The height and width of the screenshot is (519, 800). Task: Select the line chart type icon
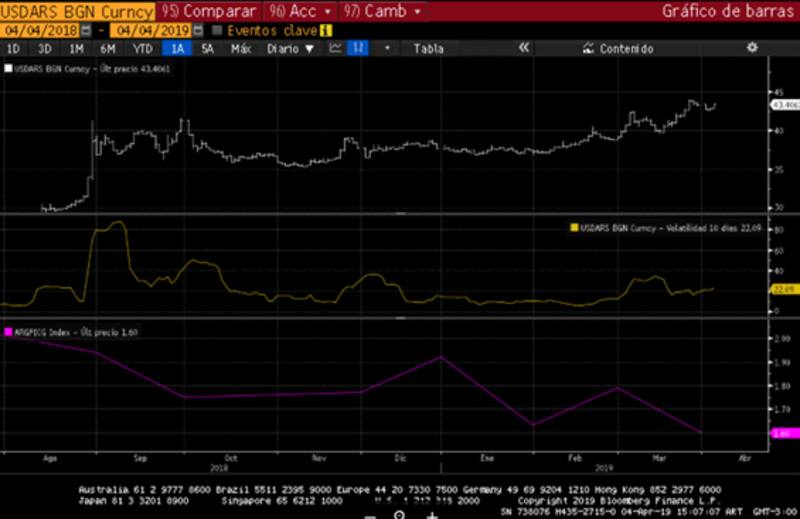(336, 48)
